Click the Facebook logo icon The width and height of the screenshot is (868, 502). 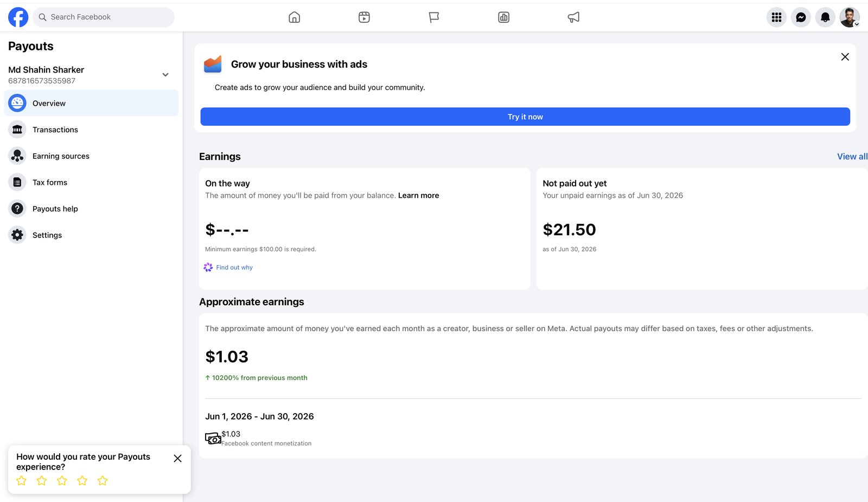click(x=18, y=17)
